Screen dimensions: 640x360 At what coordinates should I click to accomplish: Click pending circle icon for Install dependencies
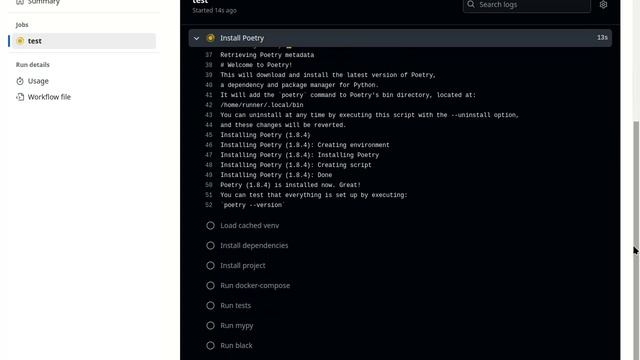210,245
